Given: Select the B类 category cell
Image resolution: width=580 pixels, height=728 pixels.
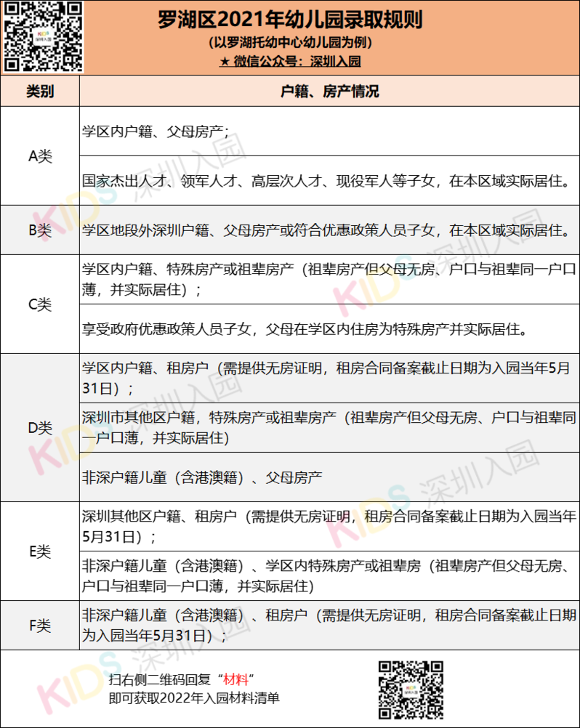Looking at the screenshot, I should 40,230.
